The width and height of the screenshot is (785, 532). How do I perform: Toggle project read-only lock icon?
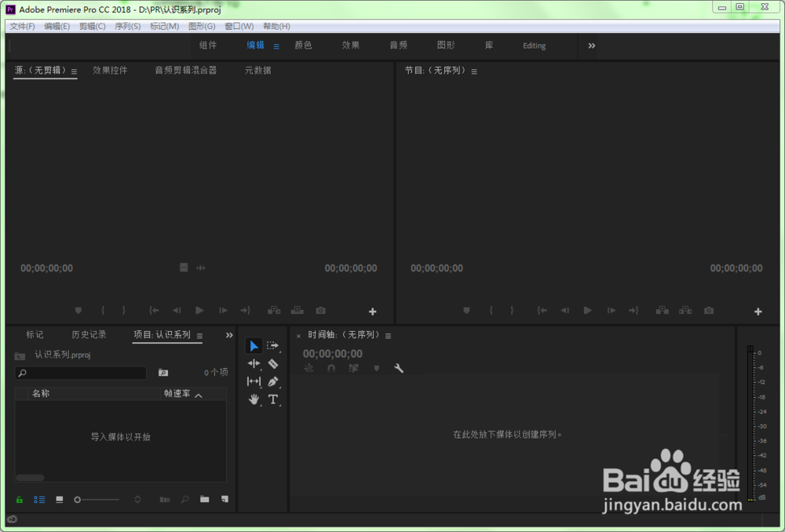click(x=20, y=500)
